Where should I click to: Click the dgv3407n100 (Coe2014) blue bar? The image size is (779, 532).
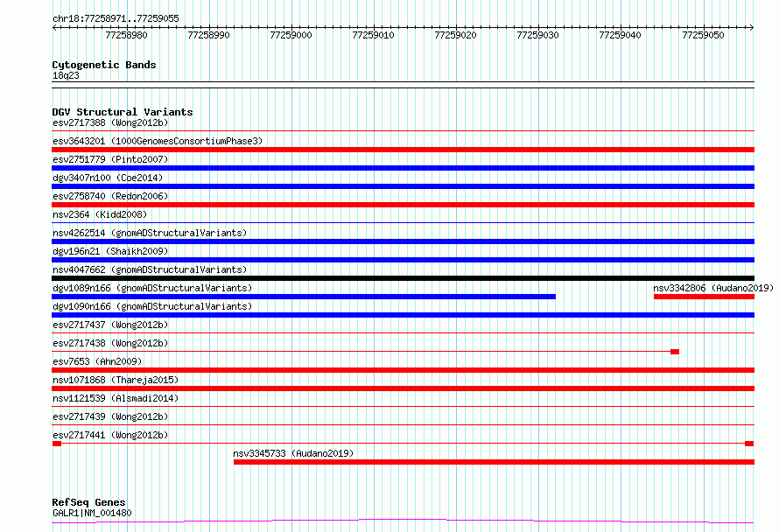(x=403, y=186)
